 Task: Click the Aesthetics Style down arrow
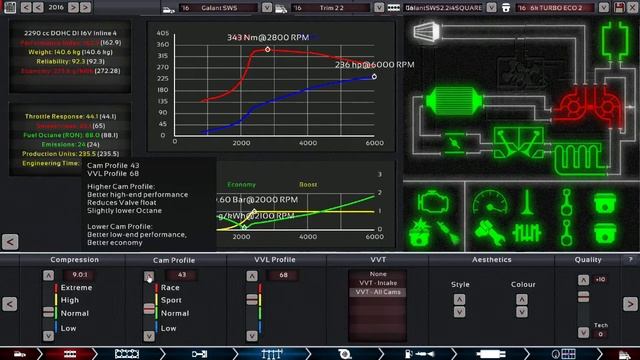459,312
